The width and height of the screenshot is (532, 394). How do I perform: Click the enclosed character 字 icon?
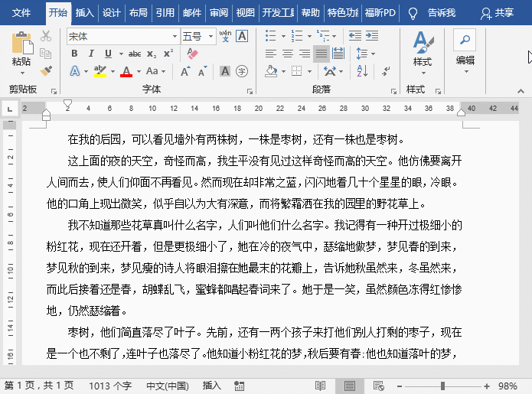[242, 71]
